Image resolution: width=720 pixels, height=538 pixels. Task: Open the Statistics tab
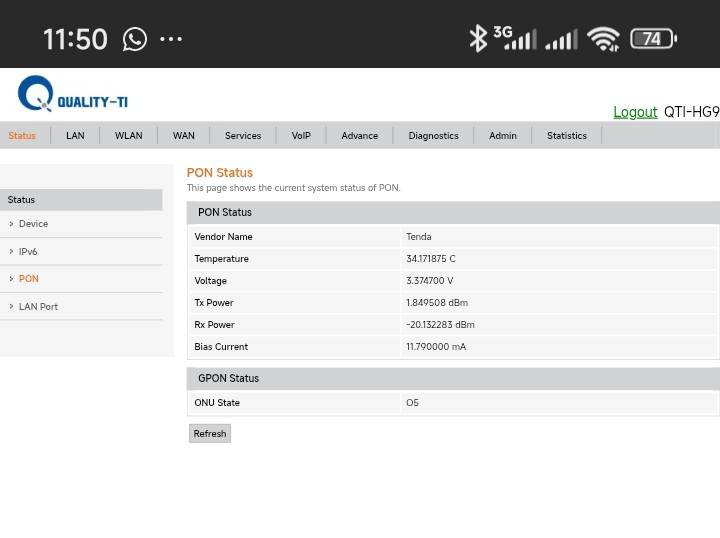coord(566,136)
